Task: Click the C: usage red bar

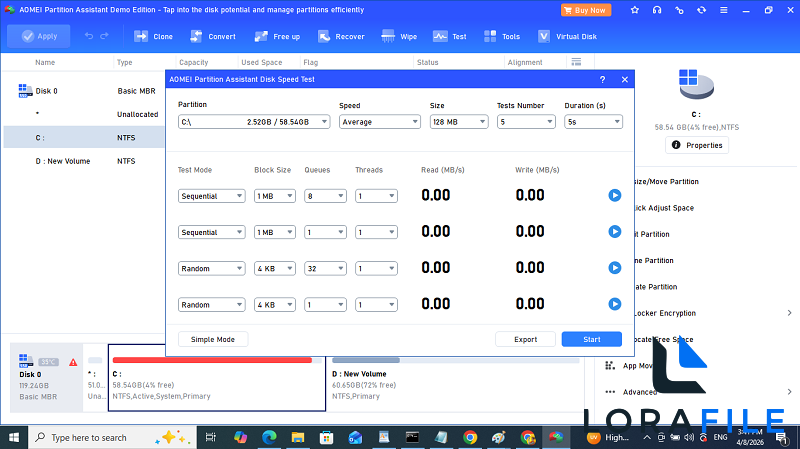Action: (212, 360)
